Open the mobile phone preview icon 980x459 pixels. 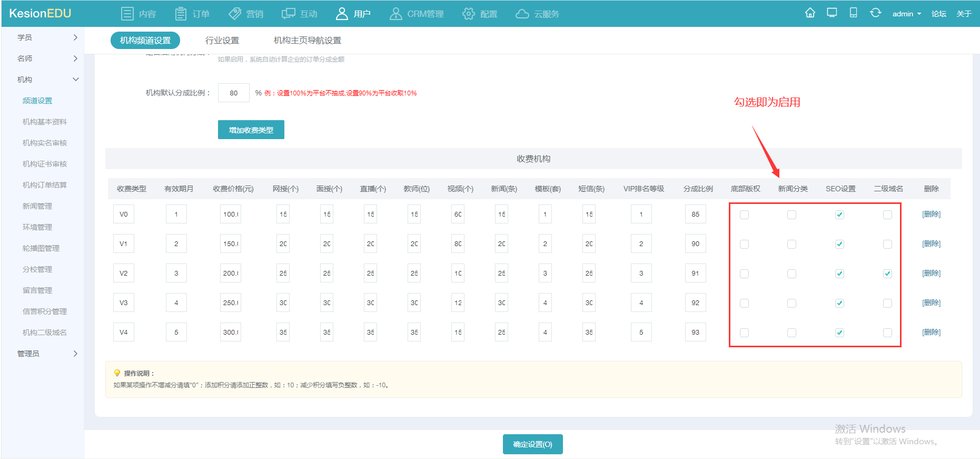854,13
